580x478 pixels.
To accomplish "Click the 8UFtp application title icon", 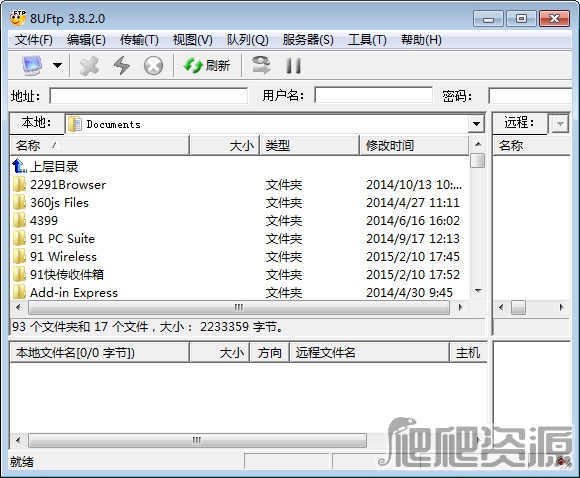I will (x=17, y=18).
